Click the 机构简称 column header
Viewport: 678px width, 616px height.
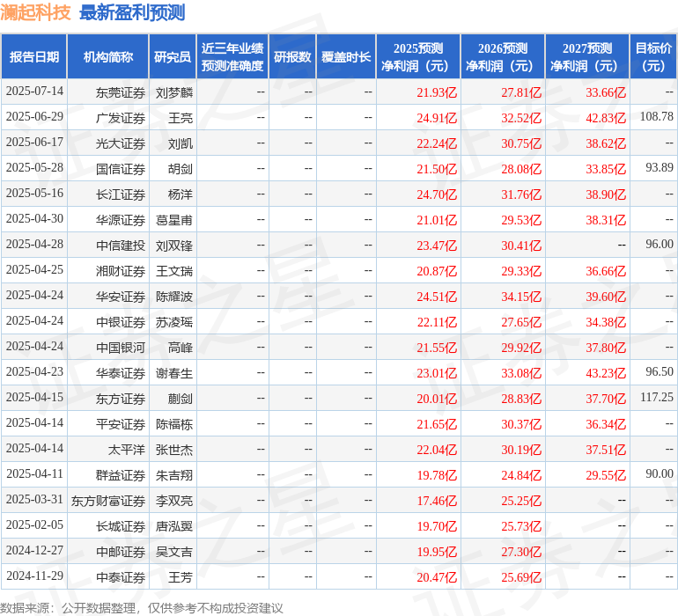tap(108, 57)
